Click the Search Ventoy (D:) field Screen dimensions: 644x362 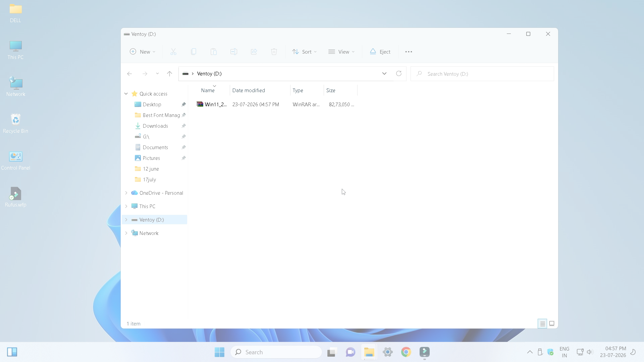(x=482, y=74)
